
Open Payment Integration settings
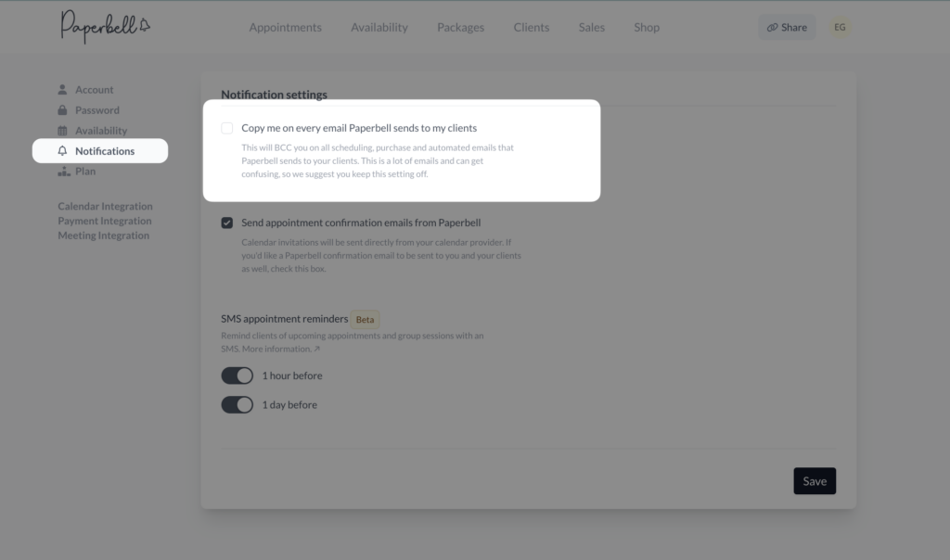click(x=104, y=222)
